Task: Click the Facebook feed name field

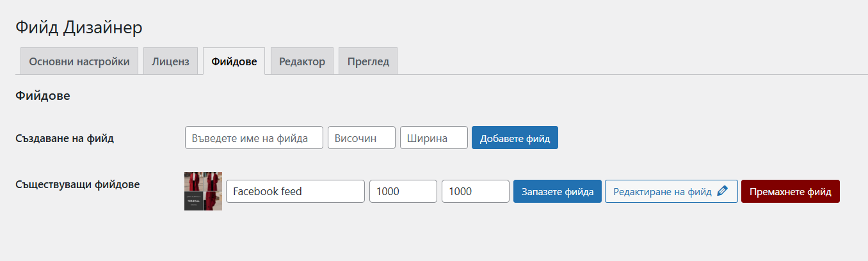Action: pyautogui.click(x=295, y=191)
